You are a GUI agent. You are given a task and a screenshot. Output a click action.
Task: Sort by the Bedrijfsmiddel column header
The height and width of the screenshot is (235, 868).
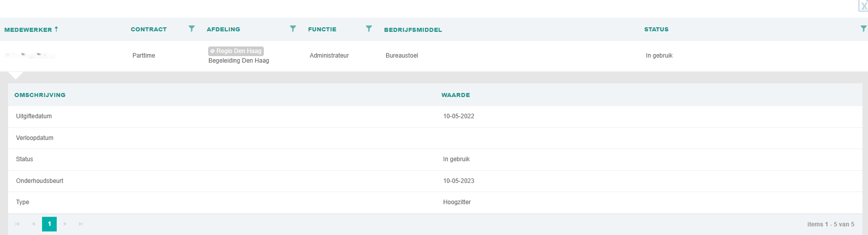(x=413, y=30)
